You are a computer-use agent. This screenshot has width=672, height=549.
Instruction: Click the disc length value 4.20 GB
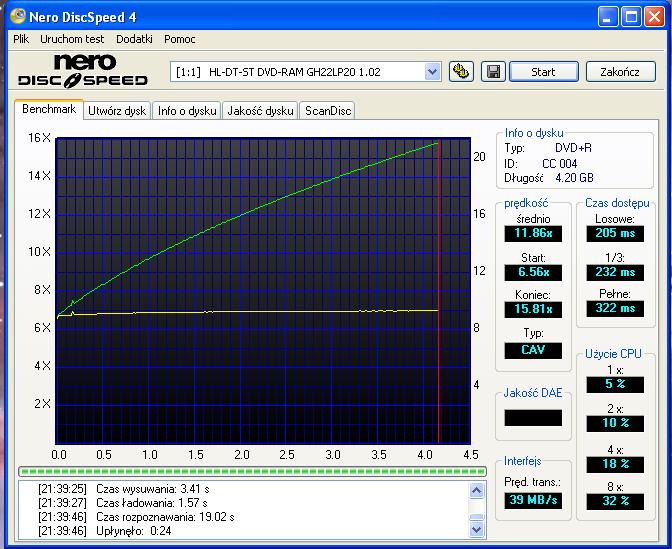(x=574, y=178)
